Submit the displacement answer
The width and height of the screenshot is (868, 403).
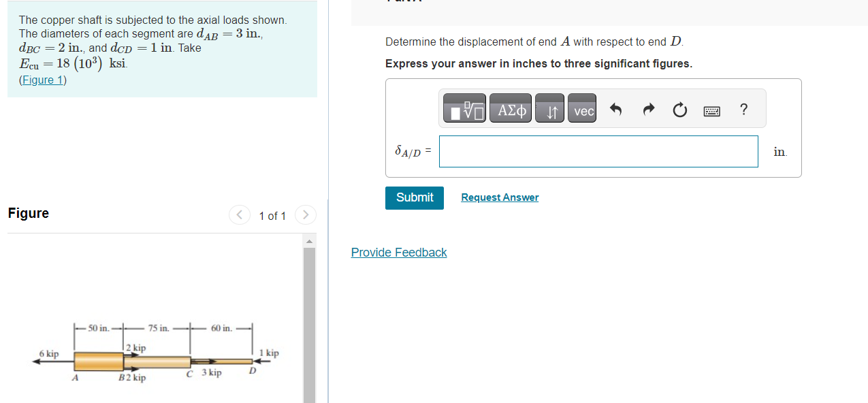[x=414, y=197]
